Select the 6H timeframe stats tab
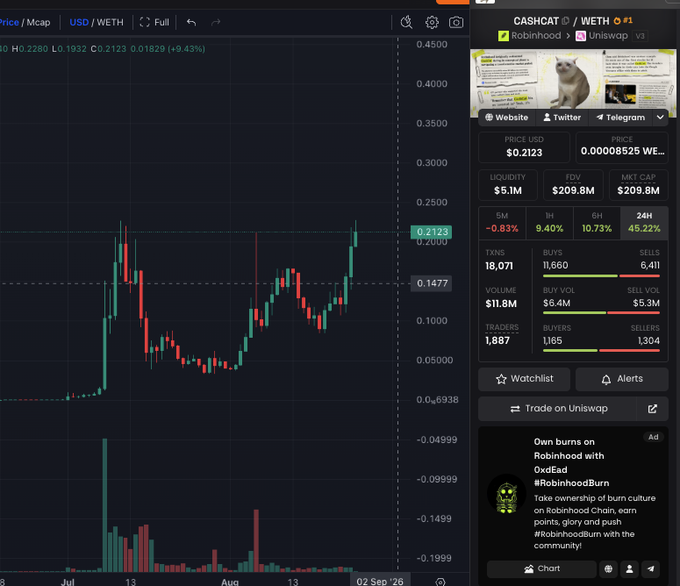The image size is (680, 586). (x=597, y=223)
